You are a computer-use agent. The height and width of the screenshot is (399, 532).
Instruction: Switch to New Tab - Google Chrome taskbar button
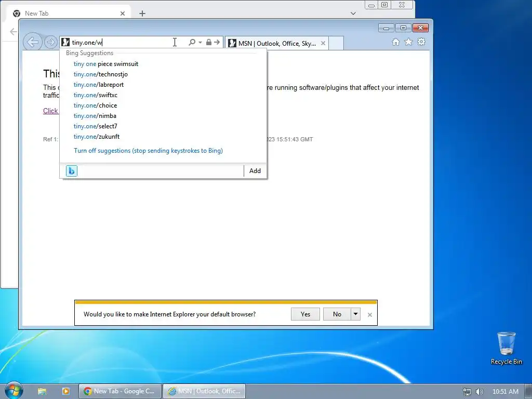point(120,391)
